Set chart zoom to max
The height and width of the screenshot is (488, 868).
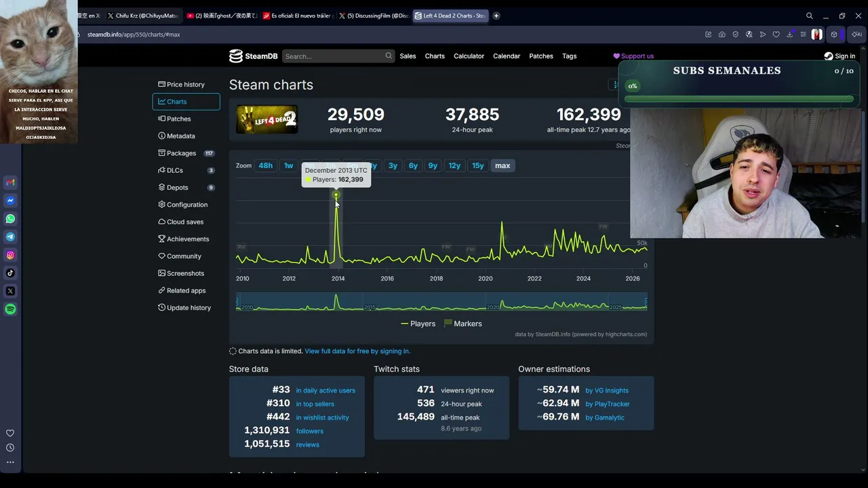(502, 165)
